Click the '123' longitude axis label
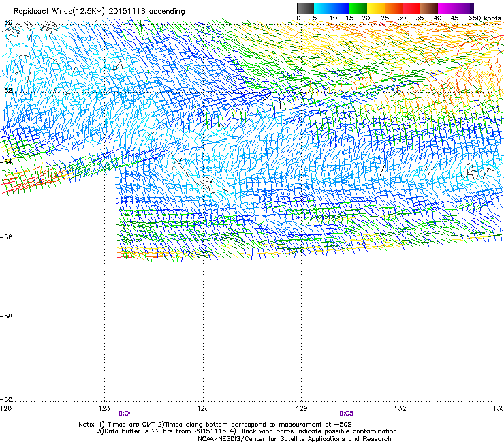This screenshot has height=443, width=504. pos(104,408)
